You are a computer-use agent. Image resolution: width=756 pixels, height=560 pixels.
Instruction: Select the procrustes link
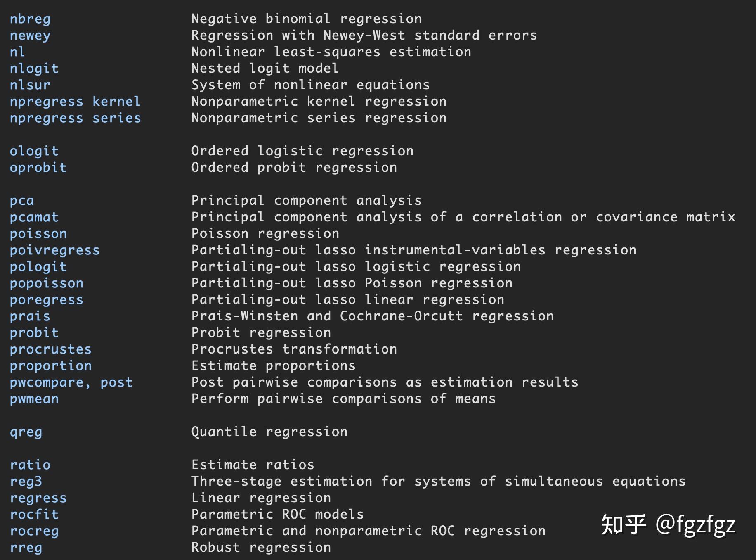pyautogui.click(x=51, y=349)
